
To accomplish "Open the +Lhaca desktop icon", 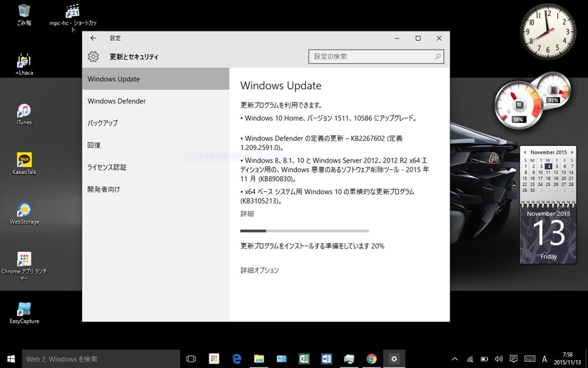I will [24, 64].
